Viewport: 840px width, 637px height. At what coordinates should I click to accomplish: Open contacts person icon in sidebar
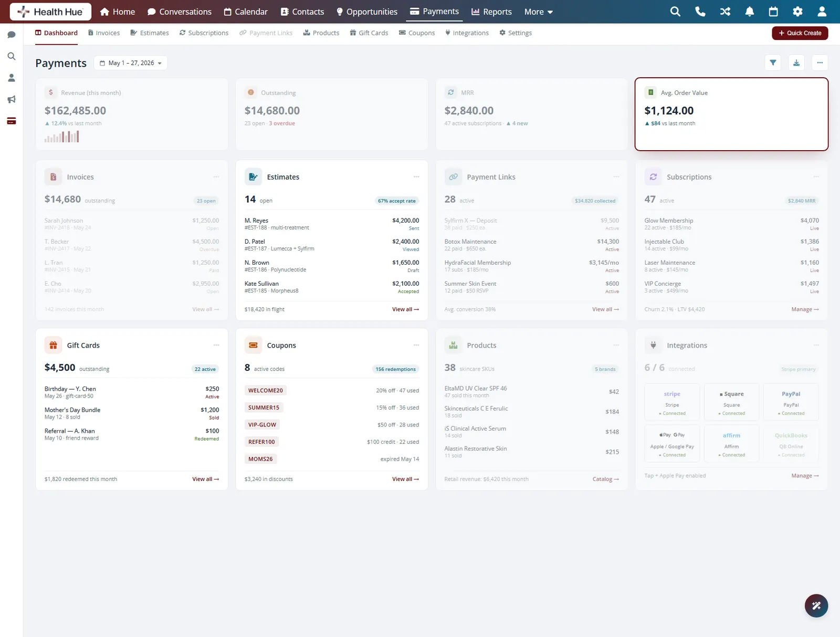point(12,78)
